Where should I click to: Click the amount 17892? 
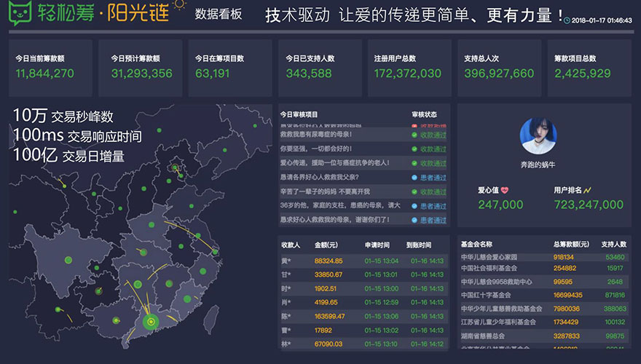323,330
